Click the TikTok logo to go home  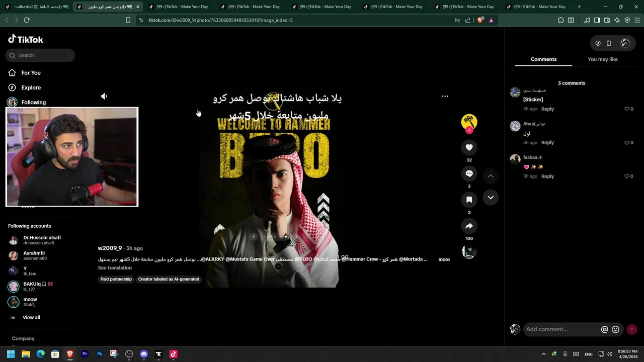(26, 39)
